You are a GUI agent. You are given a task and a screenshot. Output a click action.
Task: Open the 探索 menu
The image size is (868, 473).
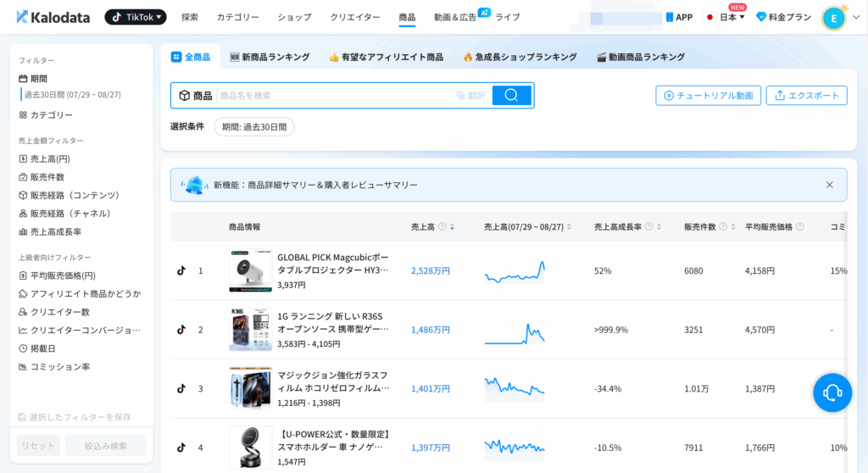pos(190,17)
